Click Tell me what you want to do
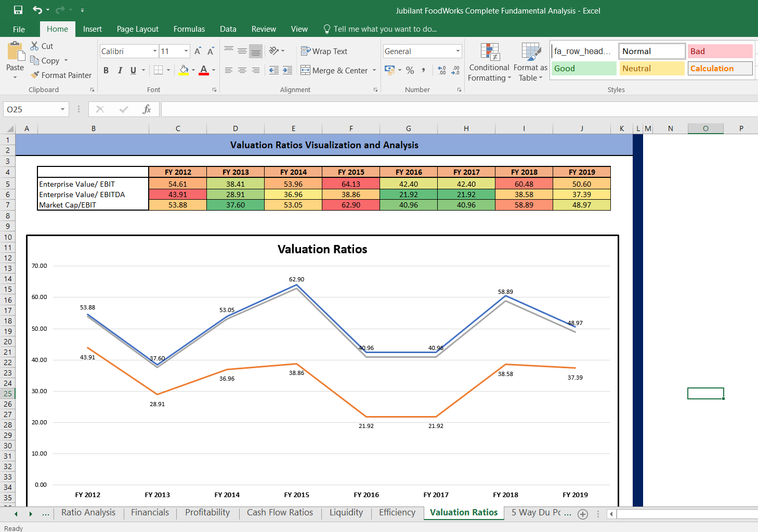The width and height of the screenshot is (758, 532). coord(380,29)
